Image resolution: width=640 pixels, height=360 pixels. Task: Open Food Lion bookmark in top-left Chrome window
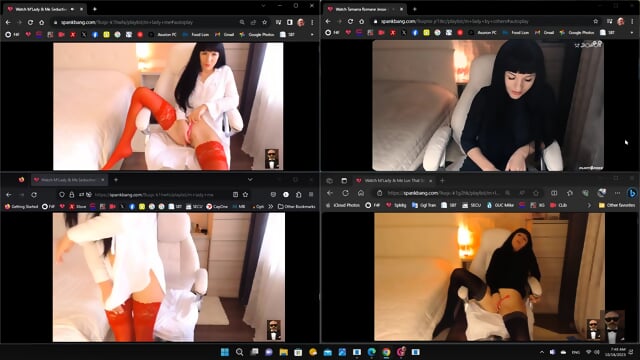point(196,34)
